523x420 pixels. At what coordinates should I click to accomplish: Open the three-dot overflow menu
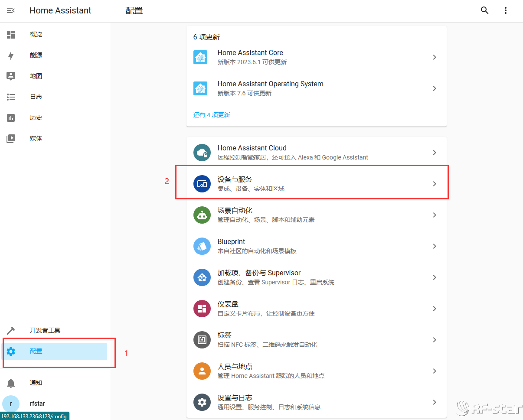[506, 10]
